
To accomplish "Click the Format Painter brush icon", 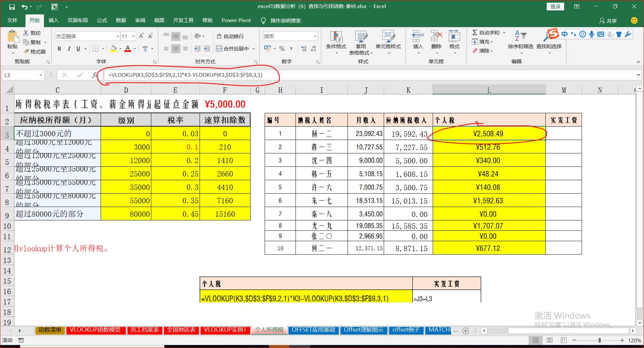I will click(26, 52).
